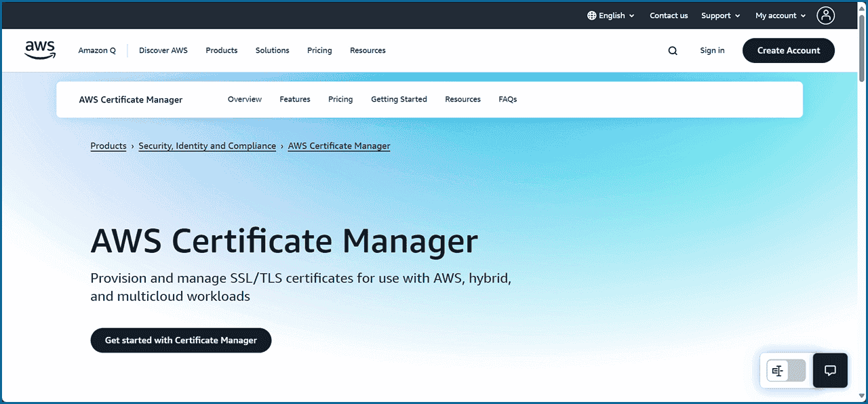The image size is (868, 404).
Task: Open the My account dropdown
Action: click(x=781, y=16)
